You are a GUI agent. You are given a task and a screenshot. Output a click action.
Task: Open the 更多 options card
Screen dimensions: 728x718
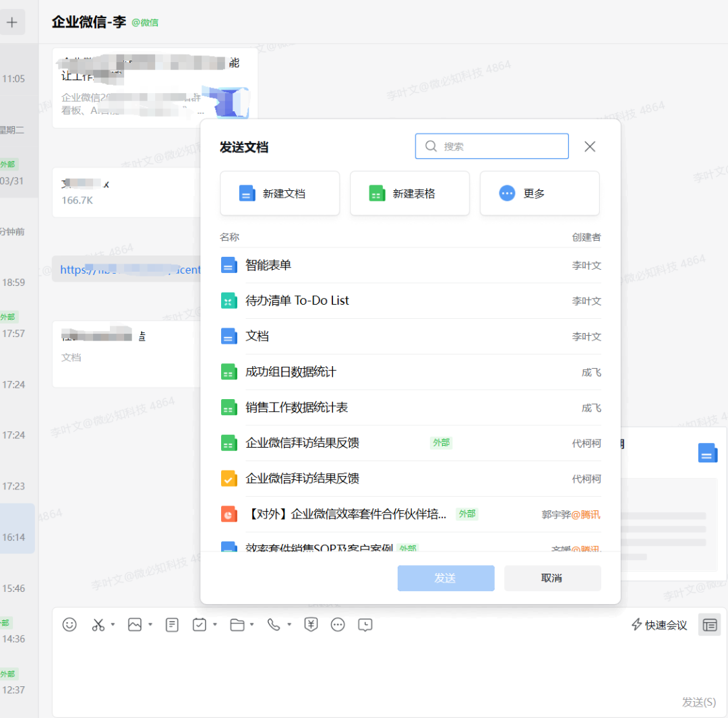pyautogui.click(x=539, y=193)
